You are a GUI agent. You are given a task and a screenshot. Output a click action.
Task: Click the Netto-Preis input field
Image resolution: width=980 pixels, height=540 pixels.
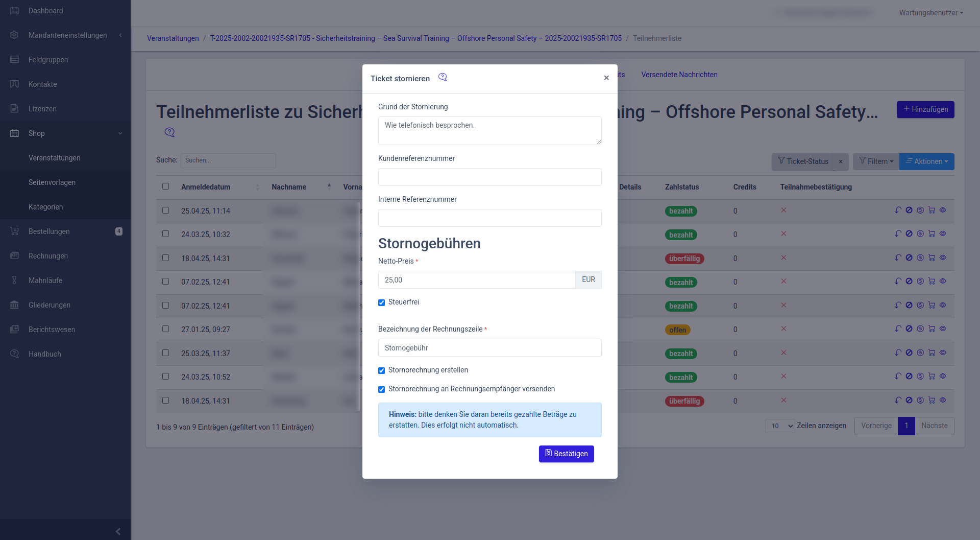[x=476, y=280]
